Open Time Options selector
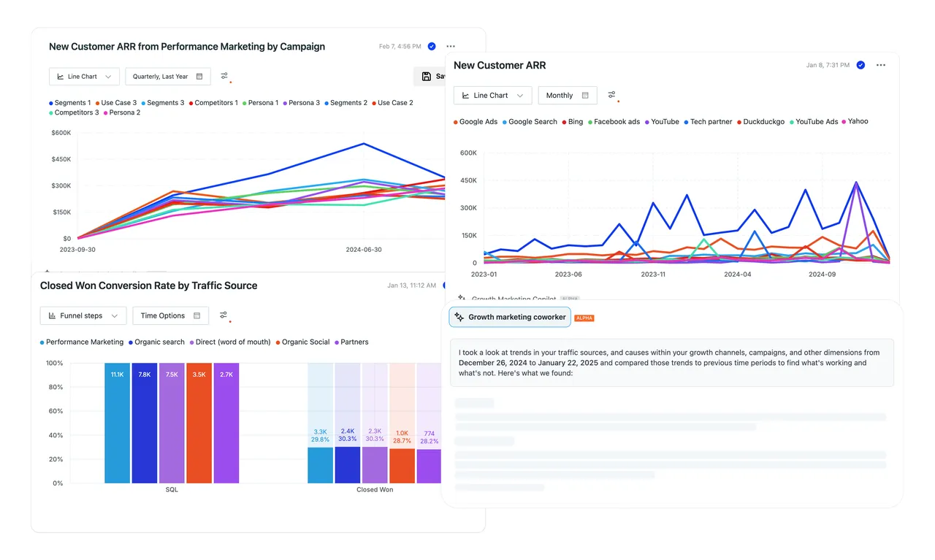 170,315
